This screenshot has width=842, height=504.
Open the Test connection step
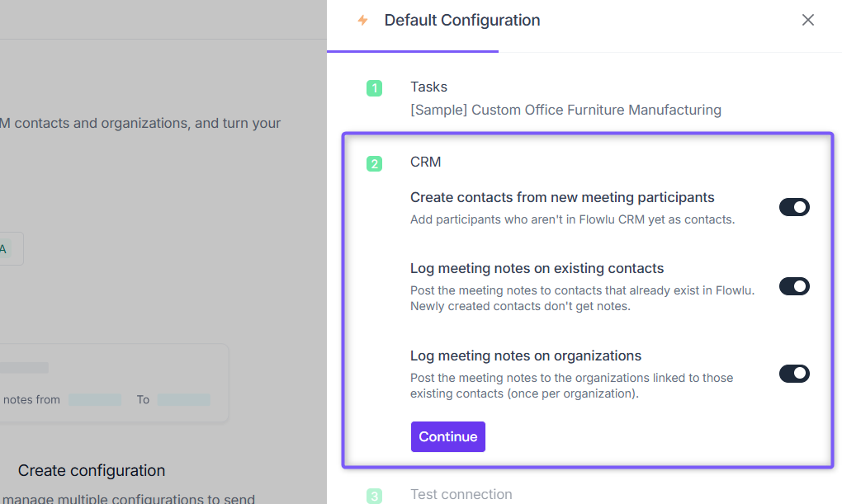(x=461, y=494)
